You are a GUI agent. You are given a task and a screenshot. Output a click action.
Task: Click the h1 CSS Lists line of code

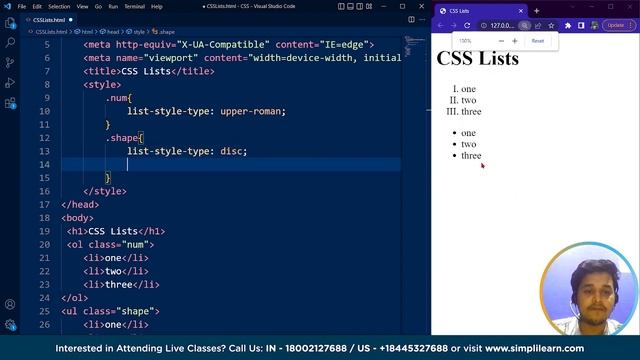[x=116, y=231]
